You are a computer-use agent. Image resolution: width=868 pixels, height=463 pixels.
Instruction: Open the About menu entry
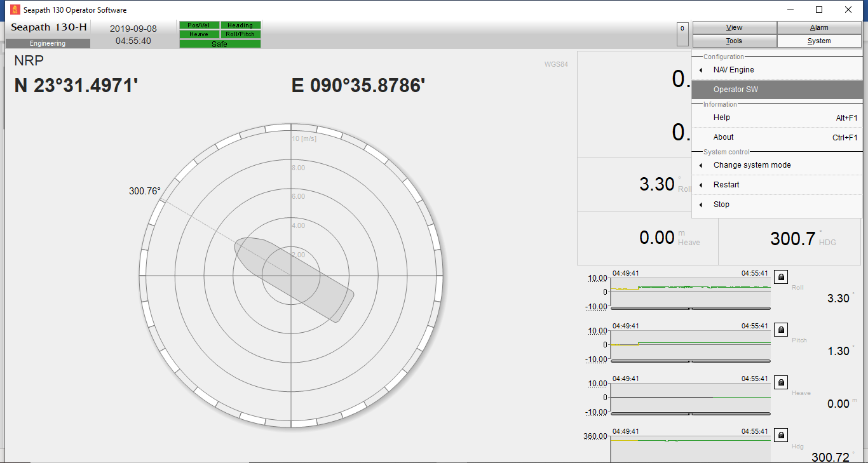(x=723, y=137)
